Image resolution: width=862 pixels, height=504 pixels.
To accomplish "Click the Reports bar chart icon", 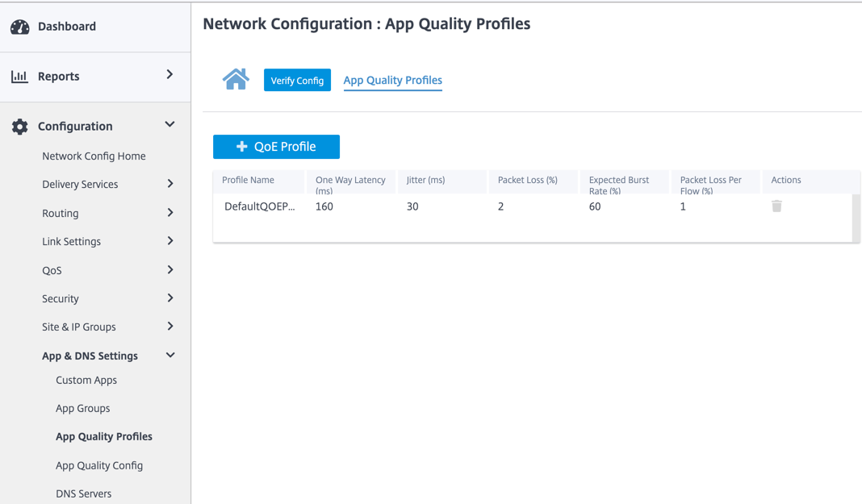I will [19, 77].
